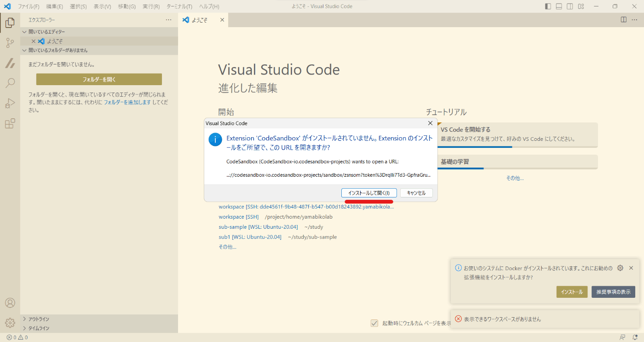Select the ようこそ editor tab
Screen dimensions: 644x342
coord(203,20)
